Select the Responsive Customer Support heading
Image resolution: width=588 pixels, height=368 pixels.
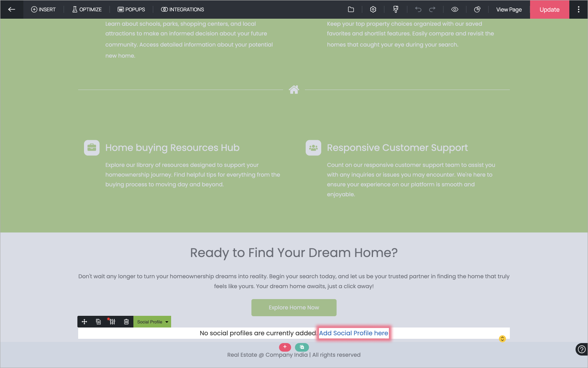[x=397, y=148]
